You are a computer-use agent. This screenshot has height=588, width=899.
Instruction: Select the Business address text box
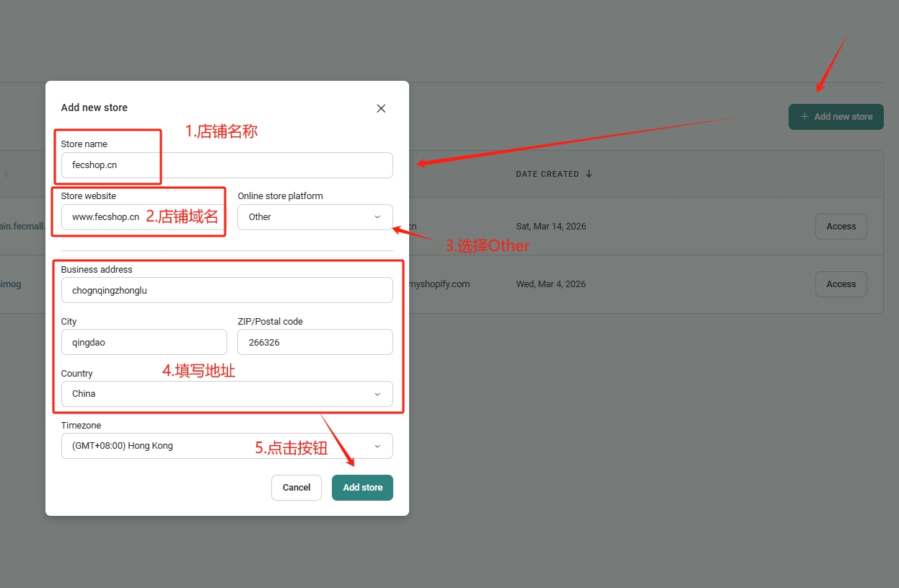click(227, 290)
